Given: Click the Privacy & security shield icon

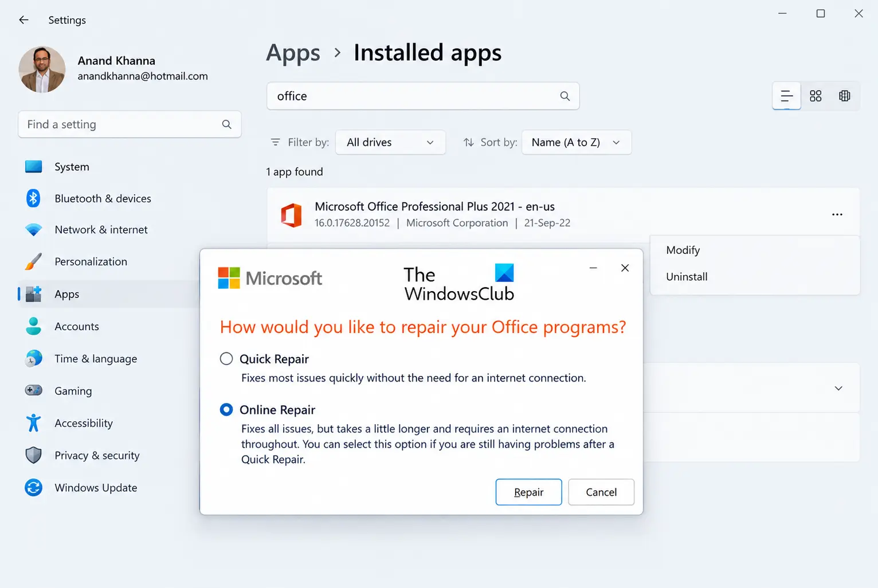Looking at the screenshot, I should (34, 455).
